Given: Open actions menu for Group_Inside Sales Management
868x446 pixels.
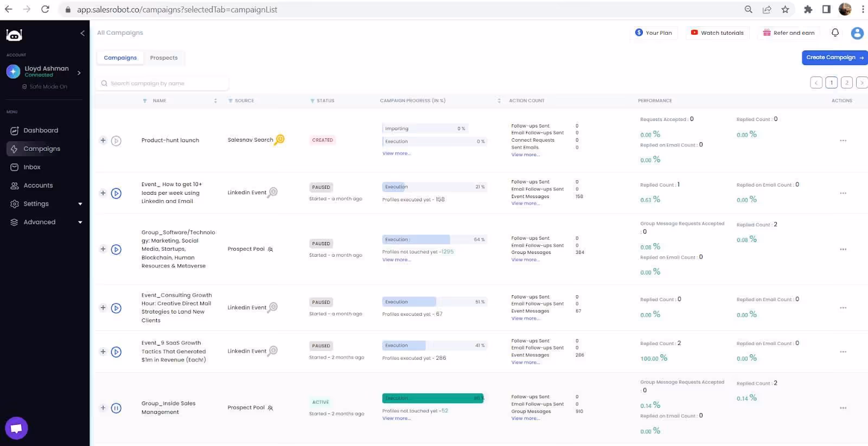Looking at the screenshot, I should coord(843,408).
